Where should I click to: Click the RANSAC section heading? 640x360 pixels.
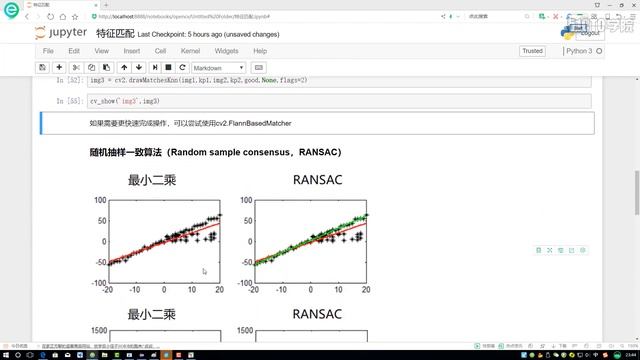click(x=216, y=152)
